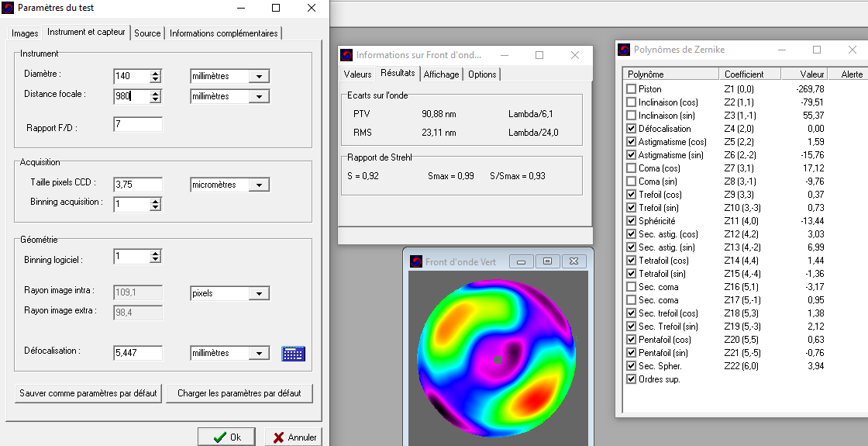Close the Front d'onde Vert window
The height and width of the screenshot is (446, 868).
point(574,261)
